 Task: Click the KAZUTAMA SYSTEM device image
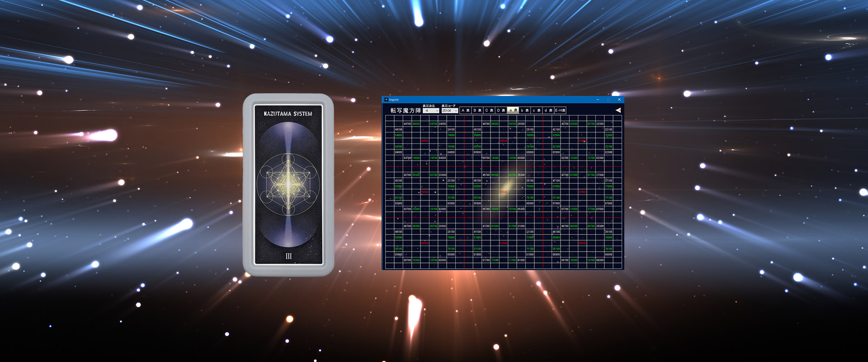coord(288,185)
